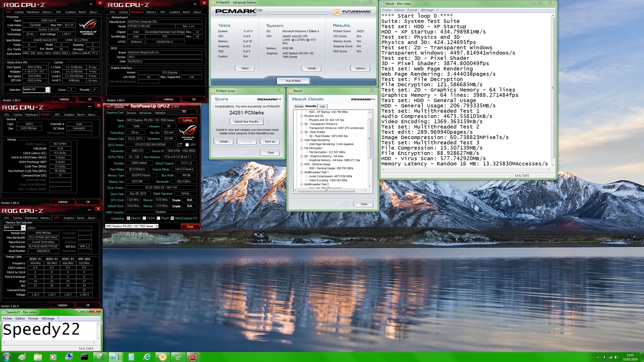The height and width of the screenshot is (362, 644).
Task: Open Windows Explorer folder on taskbar
Action: tap(38, 357)
